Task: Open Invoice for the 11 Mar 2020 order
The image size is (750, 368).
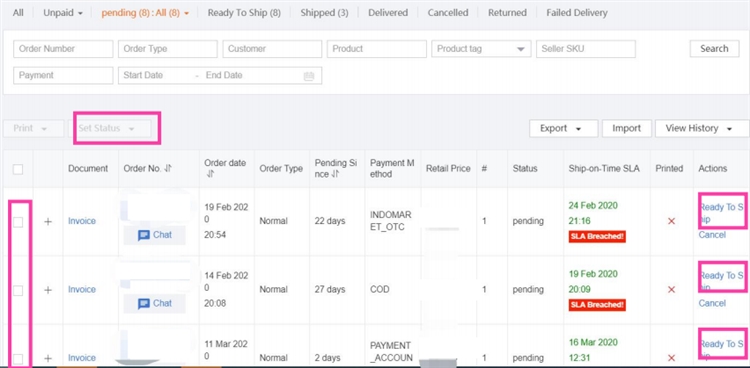Action: 82,358
